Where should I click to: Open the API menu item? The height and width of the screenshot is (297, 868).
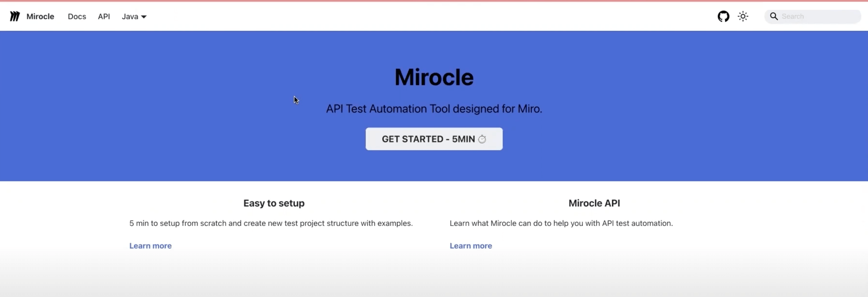coord(104,16)
